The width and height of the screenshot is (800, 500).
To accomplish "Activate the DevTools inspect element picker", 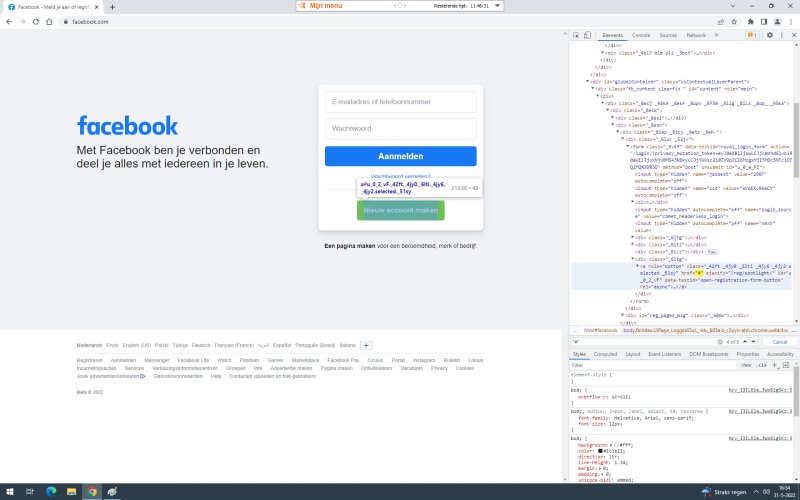I will pyautogui.click(x=576, y=35).
